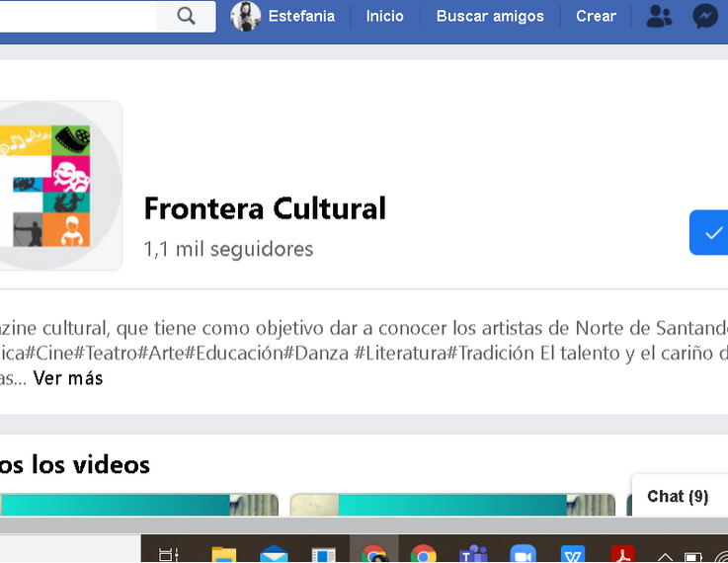Click the #Teatro hashtag in description
Image resolution: width=728 pixels, height=563 pixels.
106,354
